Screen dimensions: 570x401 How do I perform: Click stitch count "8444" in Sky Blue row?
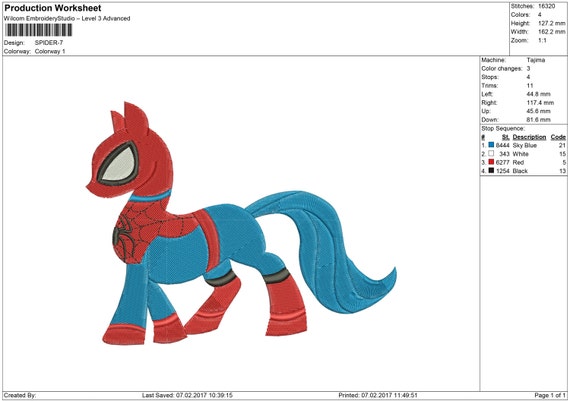point(502,145)
